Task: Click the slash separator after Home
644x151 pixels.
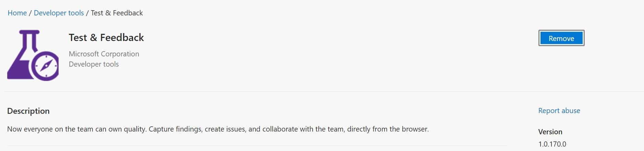Action: point(31,13)
